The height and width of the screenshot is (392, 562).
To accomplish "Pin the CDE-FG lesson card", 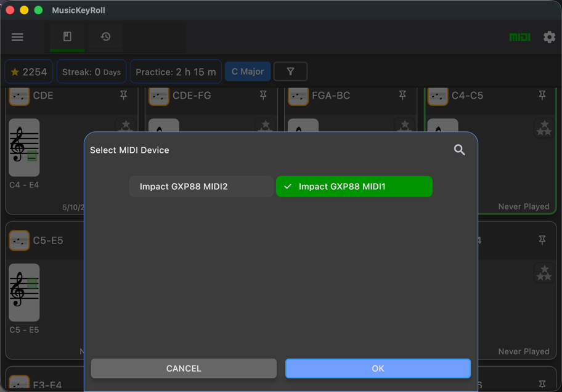I will (x=263, y=95).
